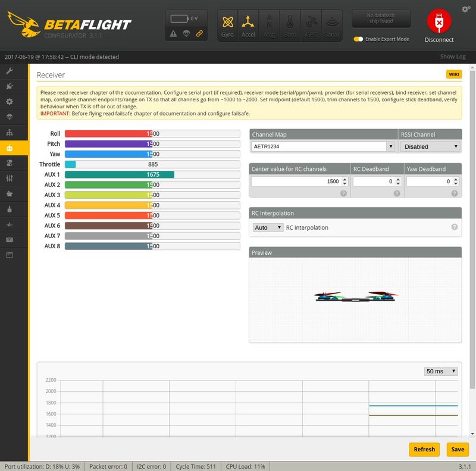476x471 pixels.
Task: Click the yellow link status icon
Action: click(x=199, y=33)
